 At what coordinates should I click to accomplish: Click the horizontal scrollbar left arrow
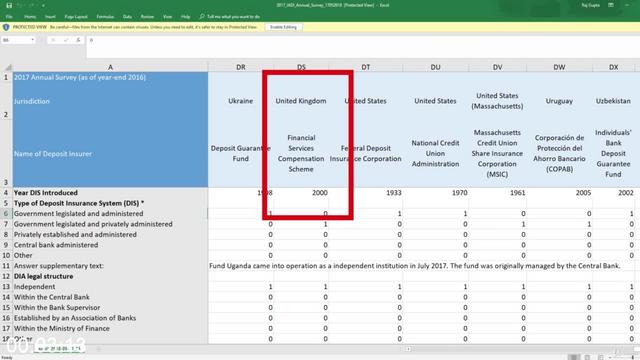point(408,349)
